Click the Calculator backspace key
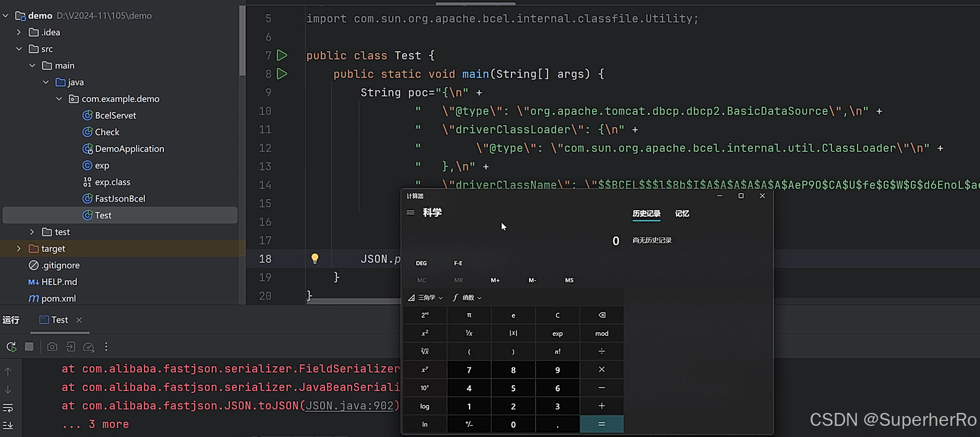Viewport: 980px width, 437px height. (x=602, y=315)
